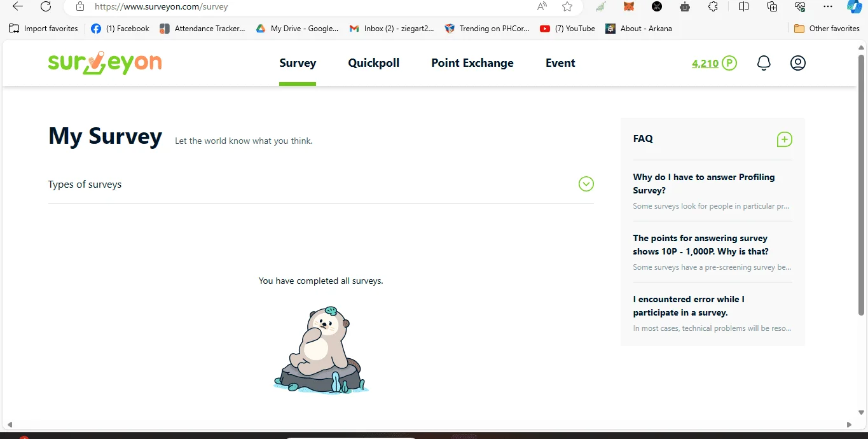The width and height of the screenshot is (868, 439).
Task: Click the otter illustration
Action: click(321, 350)
